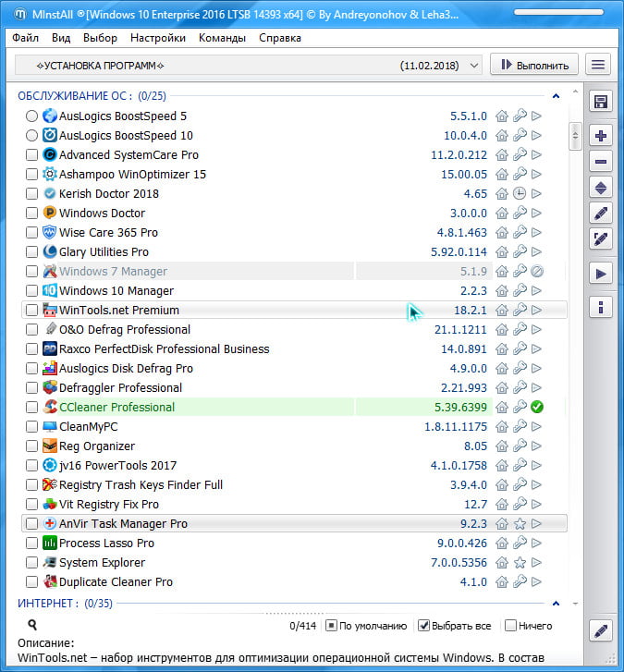The image size is (624, 672).
Task: Toggle the Выбрать все checkbox
Action: pos(424,626)
